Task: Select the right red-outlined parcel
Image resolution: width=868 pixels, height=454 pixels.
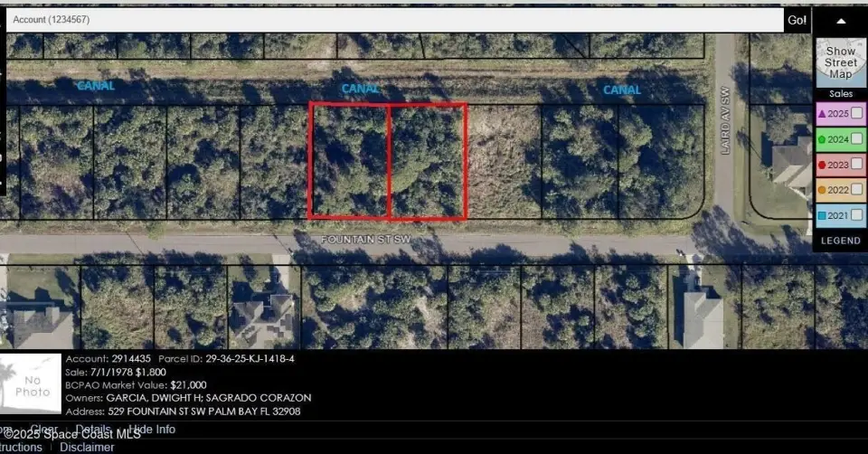Action: coord(428,161)
